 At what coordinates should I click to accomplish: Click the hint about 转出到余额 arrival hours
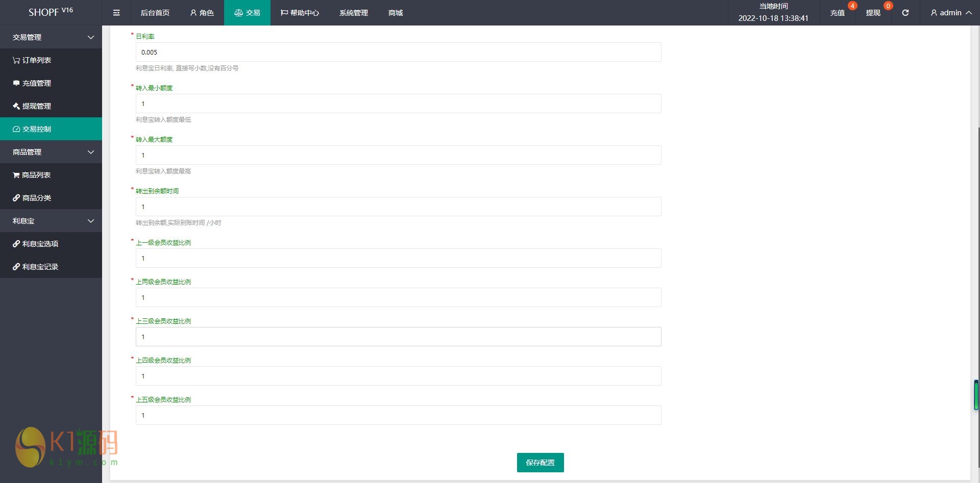178,222
